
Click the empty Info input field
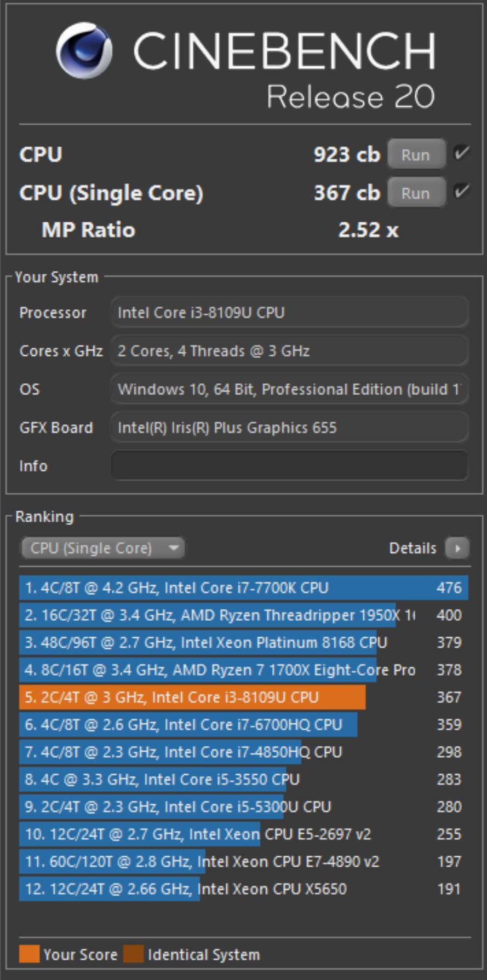click(289, 466)
